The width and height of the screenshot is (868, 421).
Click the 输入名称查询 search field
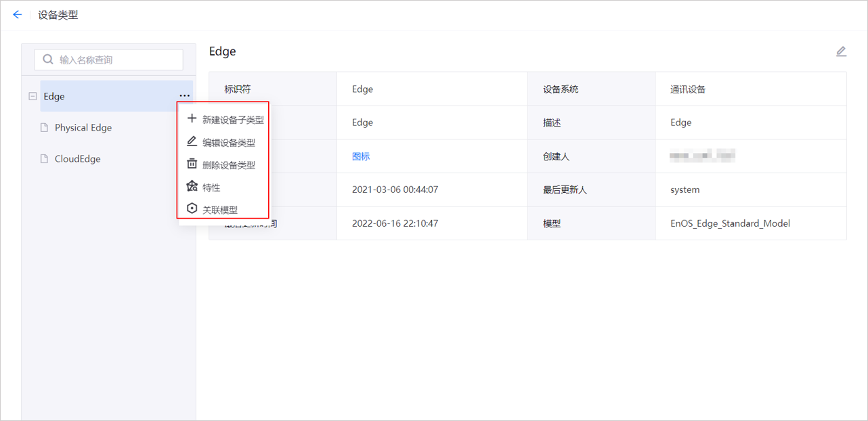point(108,59)
